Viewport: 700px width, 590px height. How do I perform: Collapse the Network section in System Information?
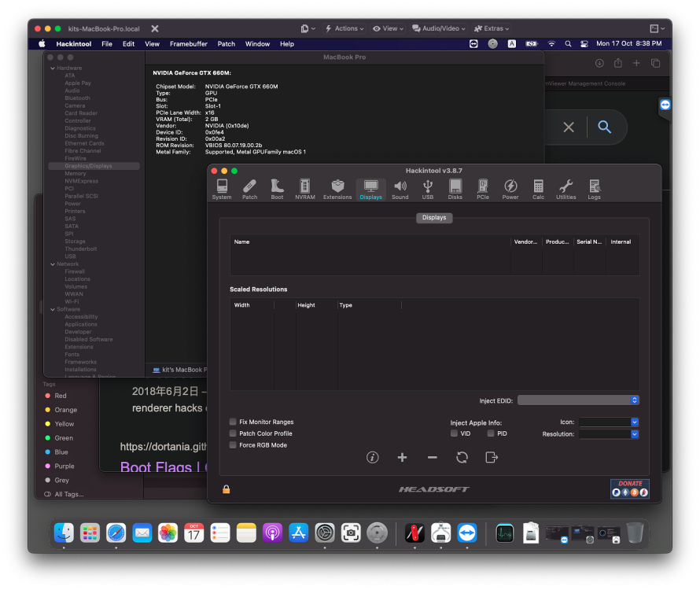point(53,264)
